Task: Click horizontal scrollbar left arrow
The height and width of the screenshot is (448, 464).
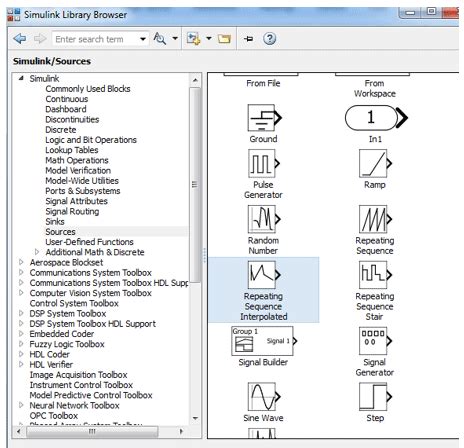Action: (19, 431)
